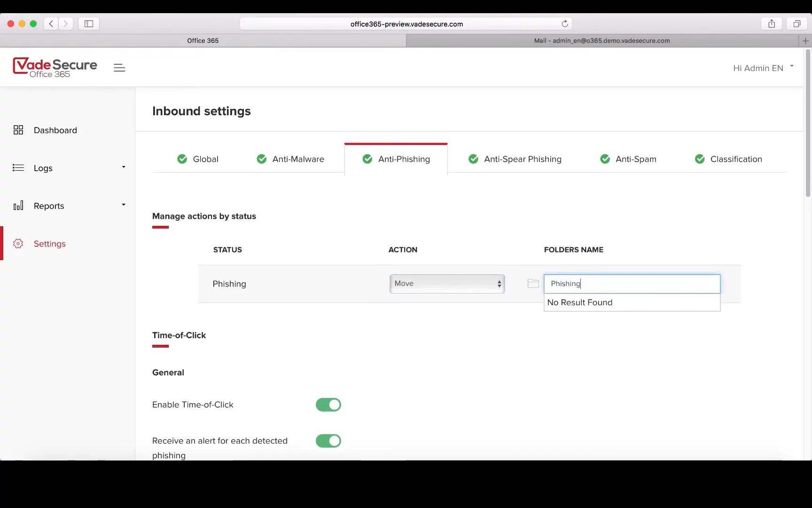Screen dimensions: 812x508
Task: Expand the Reports submenu arrow
Action: pyautogui.click(x=124, y=205)
